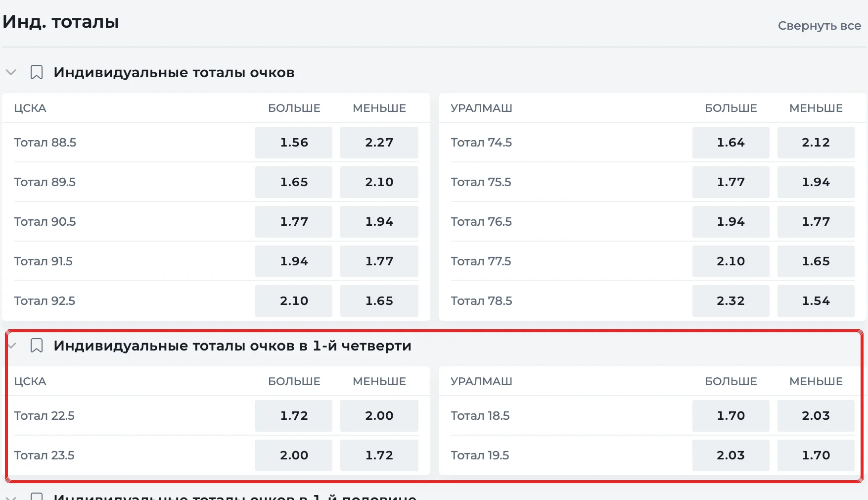This screenshot has width=868, height=500.
Task: Select ЦСКА Тотал 89.5 Больше odds
Action: pos(294,182)
